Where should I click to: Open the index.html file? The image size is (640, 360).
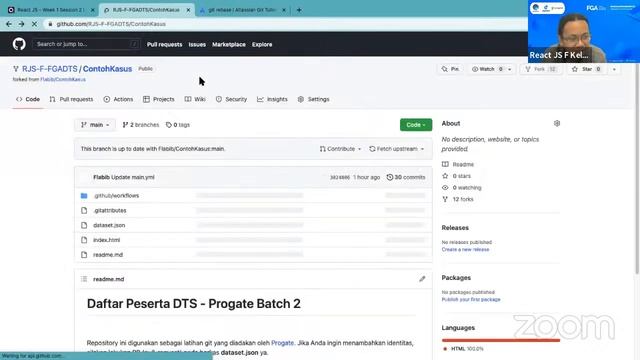tap(107, 240)
